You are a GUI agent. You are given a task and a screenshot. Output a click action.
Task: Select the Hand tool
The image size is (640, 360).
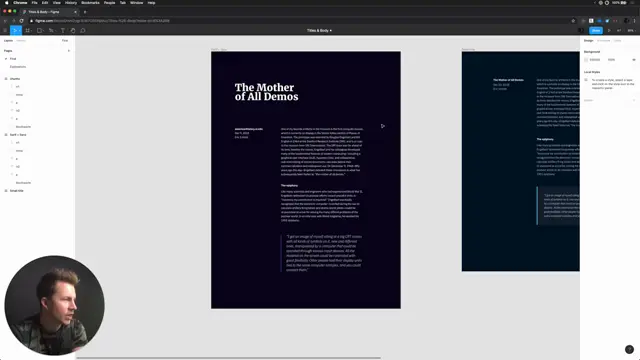click(x=73, y=30)
